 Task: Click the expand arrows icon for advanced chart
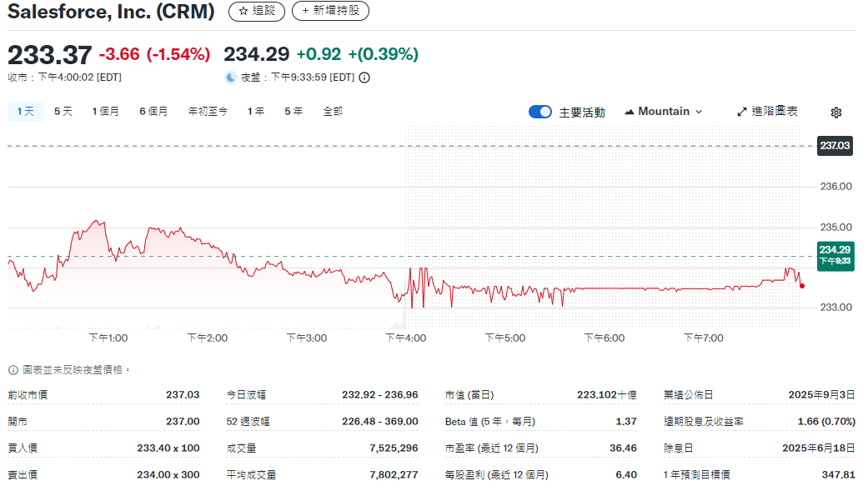[x=742, y=112]
